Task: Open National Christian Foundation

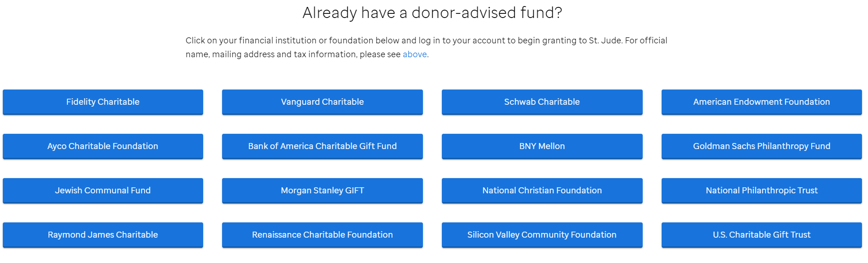Action: click(x=542, y=191)
